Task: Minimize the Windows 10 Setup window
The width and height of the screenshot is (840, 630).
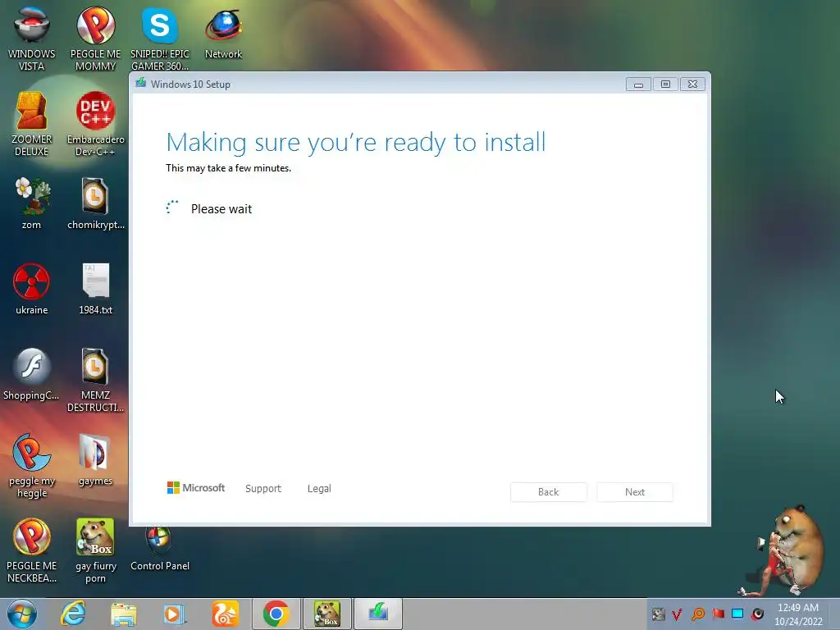Action: point(638,84)
